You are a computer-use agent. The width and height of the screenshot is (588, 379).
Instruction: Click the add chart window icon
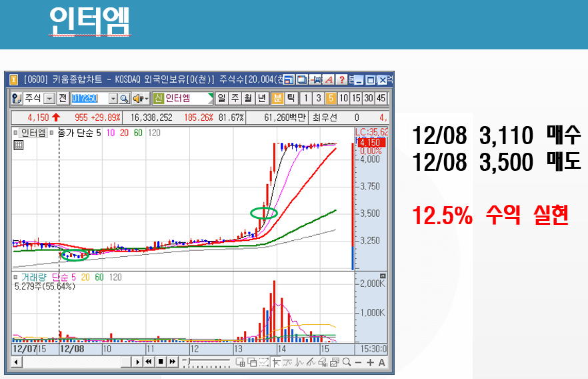click(240, 362)
